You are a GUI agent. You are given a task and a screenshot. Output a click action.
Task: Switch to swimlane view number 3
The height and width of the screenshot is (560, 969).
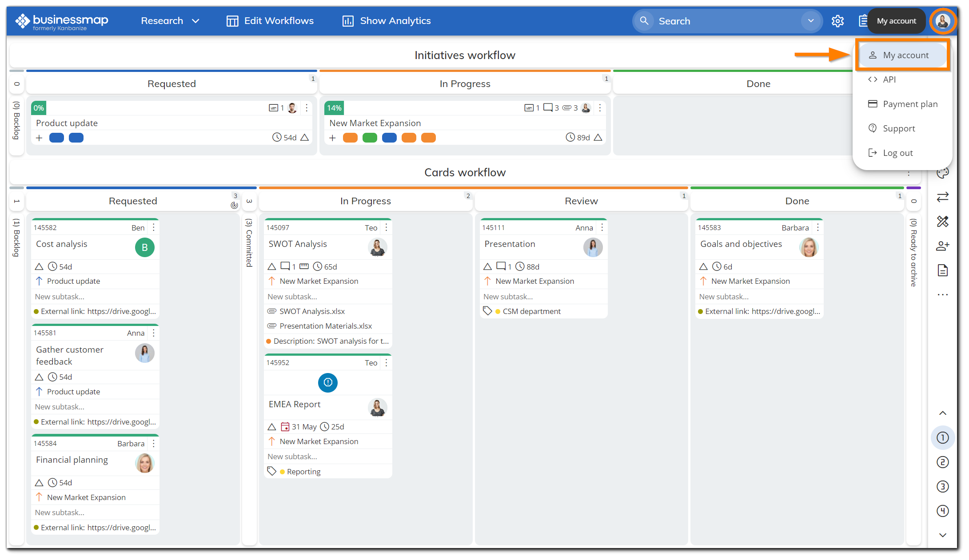[942, 487]
